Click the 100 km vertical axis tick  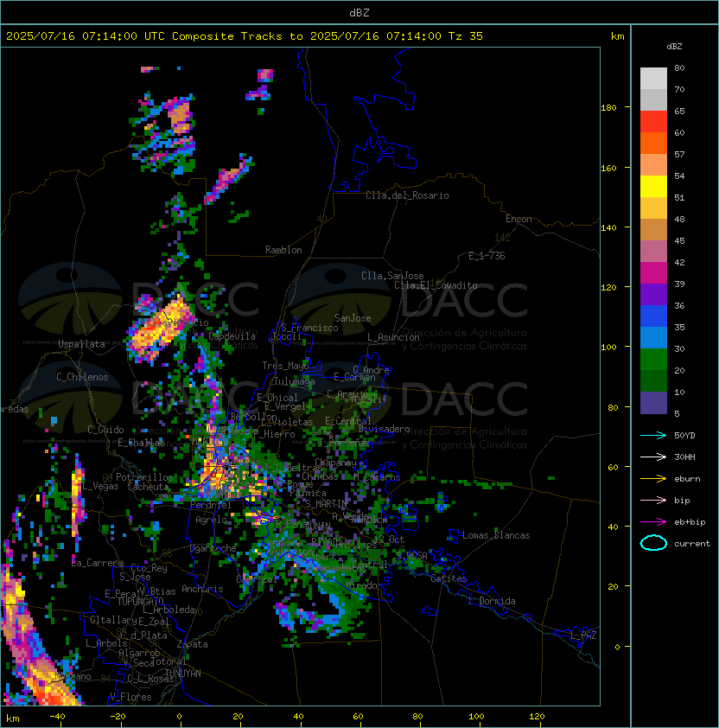pos(608,348)
